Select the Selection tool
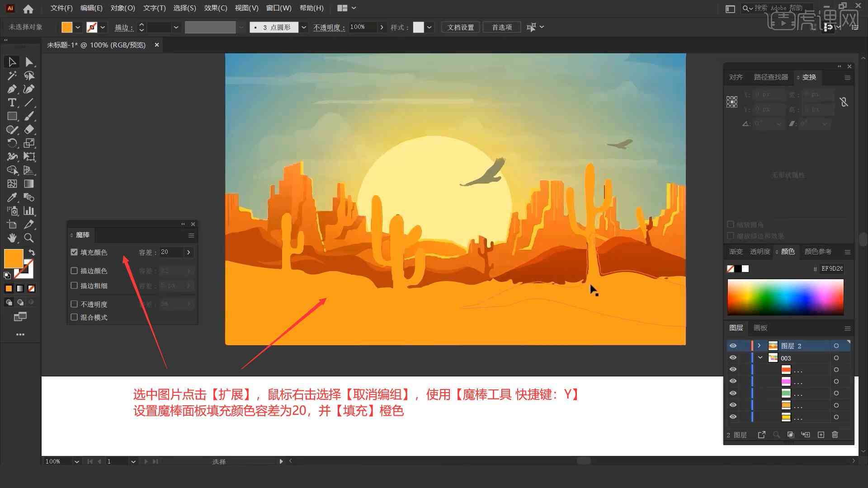 (11, 61)
